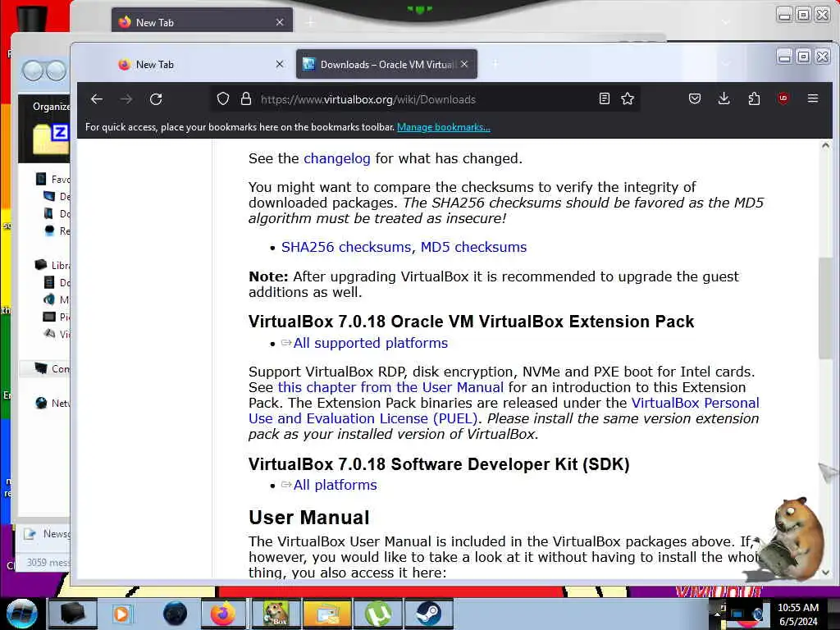Click the hamster desktop mascot

pyautogui.click(x=792, y=538)
